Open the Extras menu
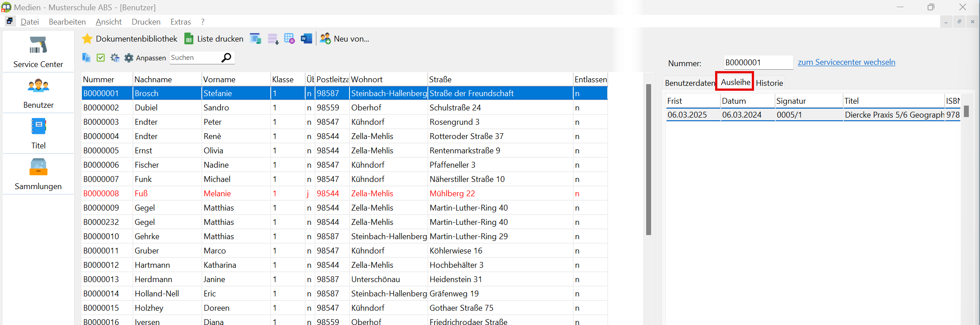This screenshot has width=980, height=325. pos(180,21)
